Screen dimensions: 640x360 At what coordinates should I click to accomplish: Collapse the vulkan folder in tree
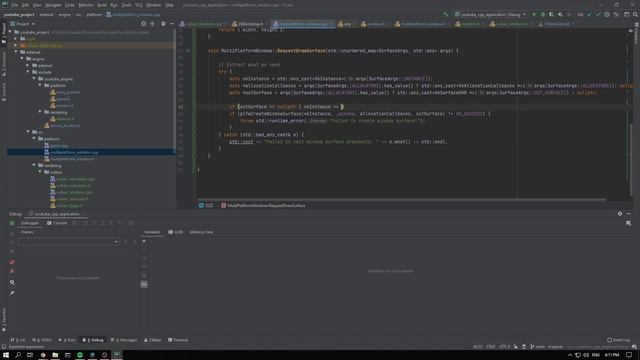[40, 172]
